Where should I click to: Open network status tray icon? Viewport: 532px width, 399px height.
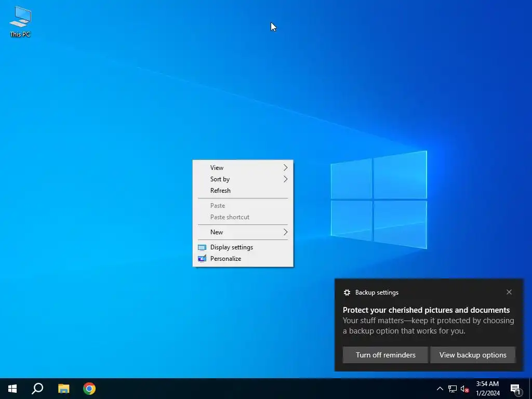453,389
